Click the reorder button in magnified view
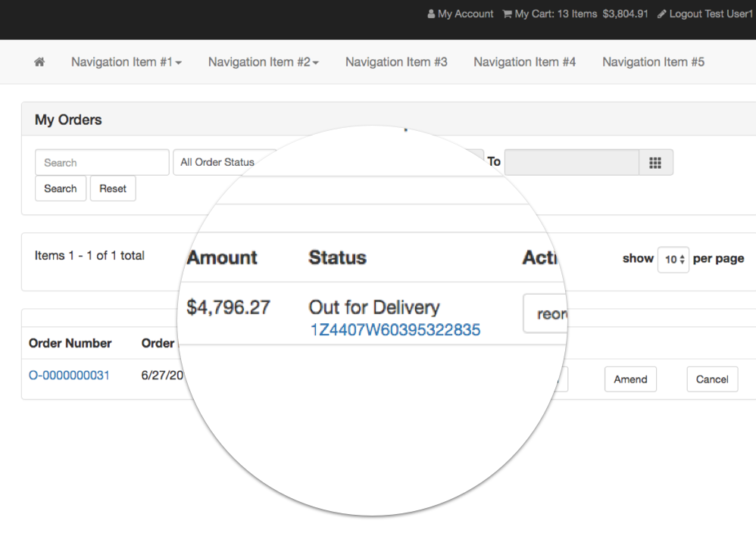Screen dimensions: 756x533 pyautogui.click(x=545, y=313)
